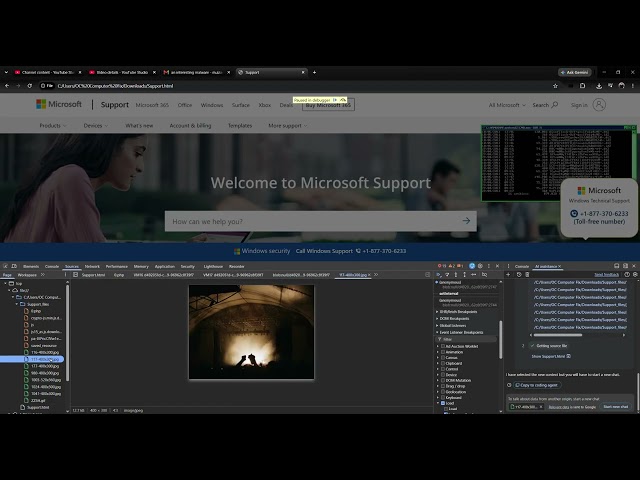The image size is (640, 480).
Task: Click the Step into debugger icon
Action: [456, 275]
